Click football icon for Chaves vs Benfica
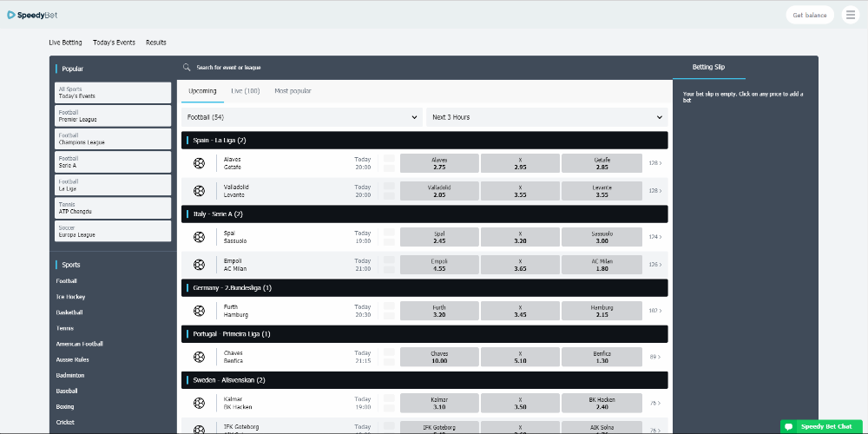Image resolution: width=868 pixels, height=434 pixels. click(x=199, y=357)
